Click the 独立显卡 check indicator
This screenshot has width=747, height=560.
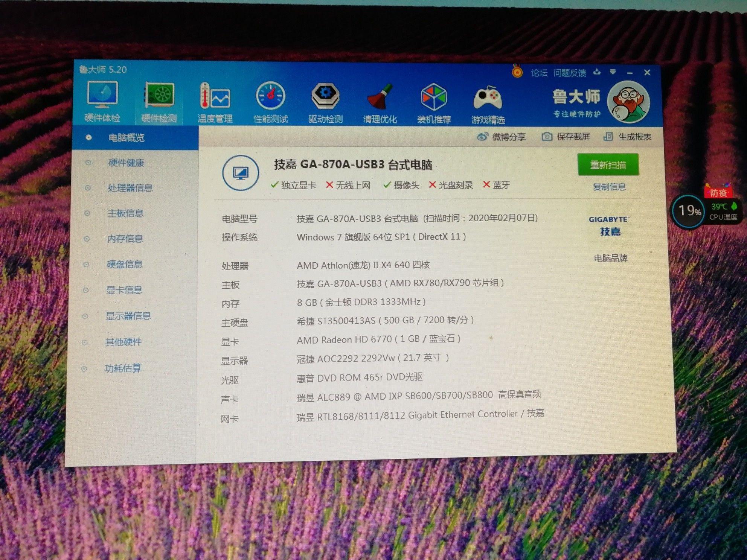(x=293, y=185)
